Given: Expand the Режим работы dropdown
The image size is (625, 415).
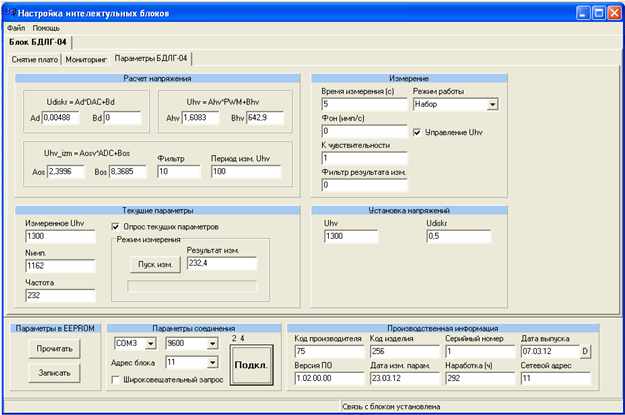Looking at the screenshot, I should click(x=493, y=105).
